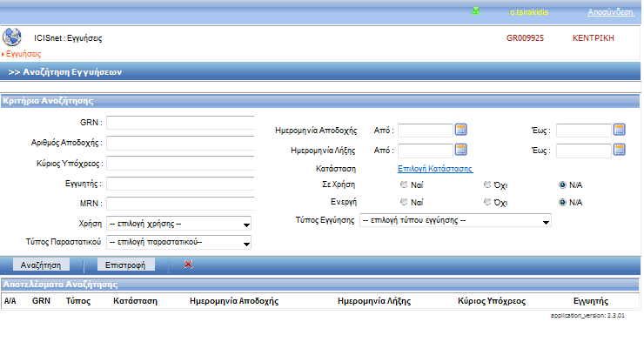The height and width of the screenshot is (342, 644).
Task: Click the GRN column header in results
Action: [41, 301]
